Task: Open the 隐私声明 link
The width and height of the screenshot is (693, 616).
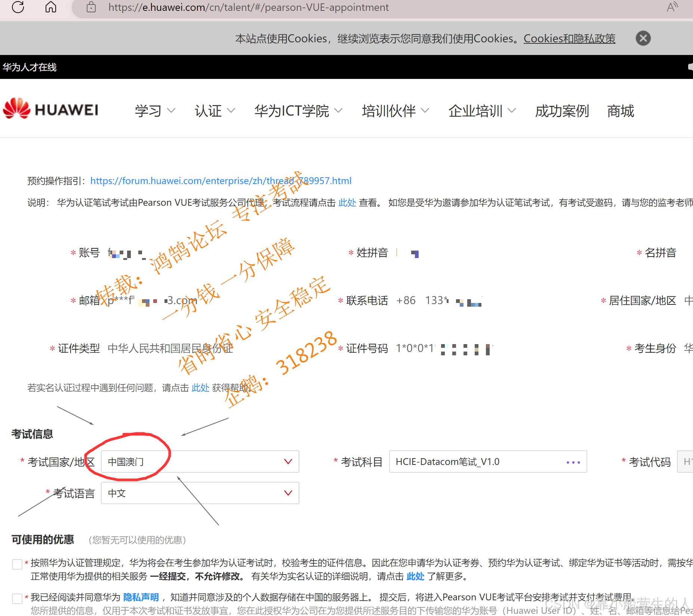Action: click(x=141, y=597)
